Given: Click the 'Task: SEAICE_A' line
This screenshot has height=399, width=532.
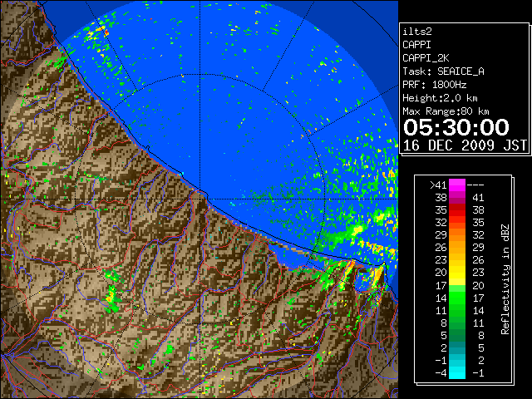Looking at the screenshot, I should click(443, 71).
